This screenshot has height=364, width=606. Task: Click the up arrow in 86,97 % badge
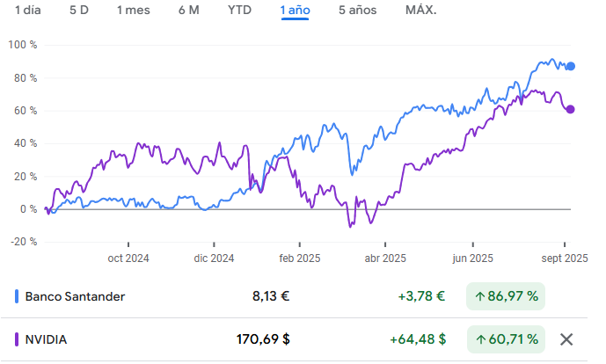click(x=479, y=296)
